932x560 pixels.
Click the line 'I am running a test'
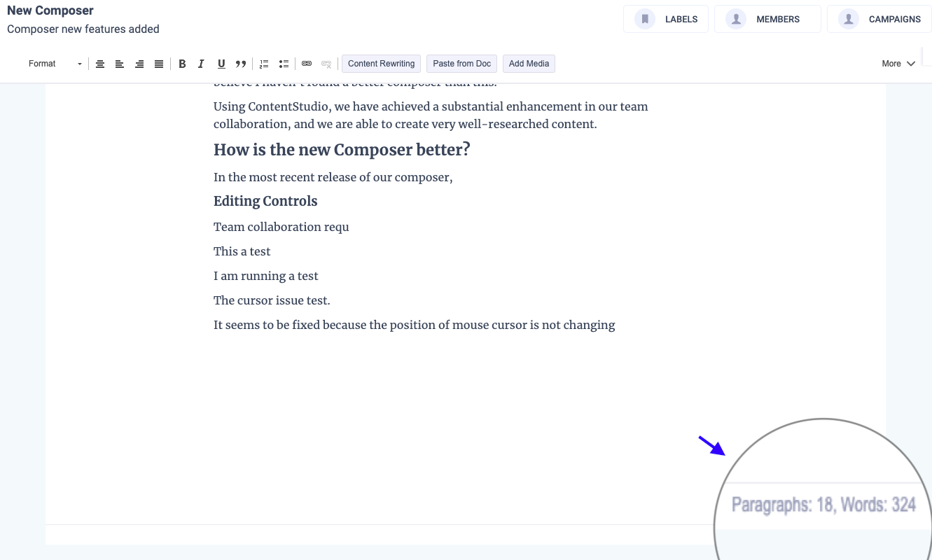266,276
